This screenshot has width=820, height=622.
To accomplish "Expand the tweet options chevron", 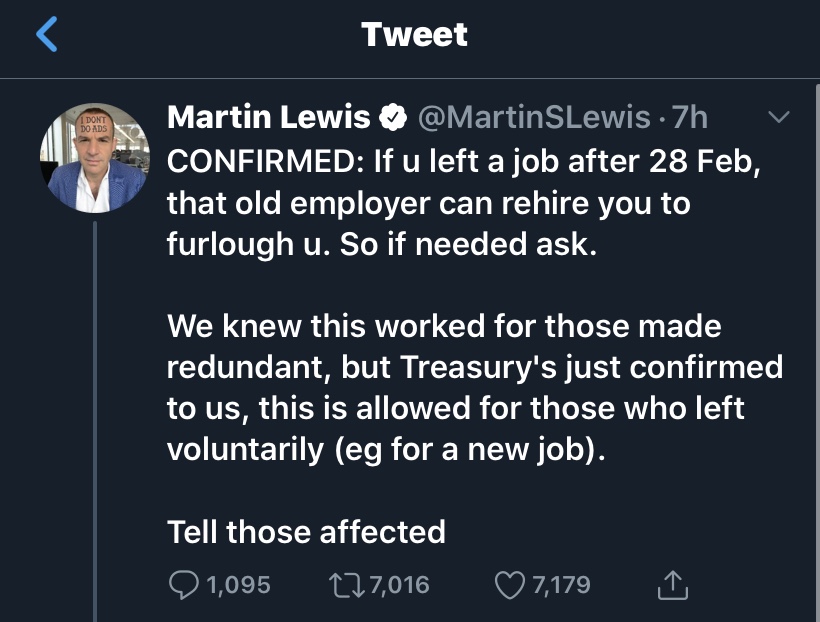I will point(777,118).
